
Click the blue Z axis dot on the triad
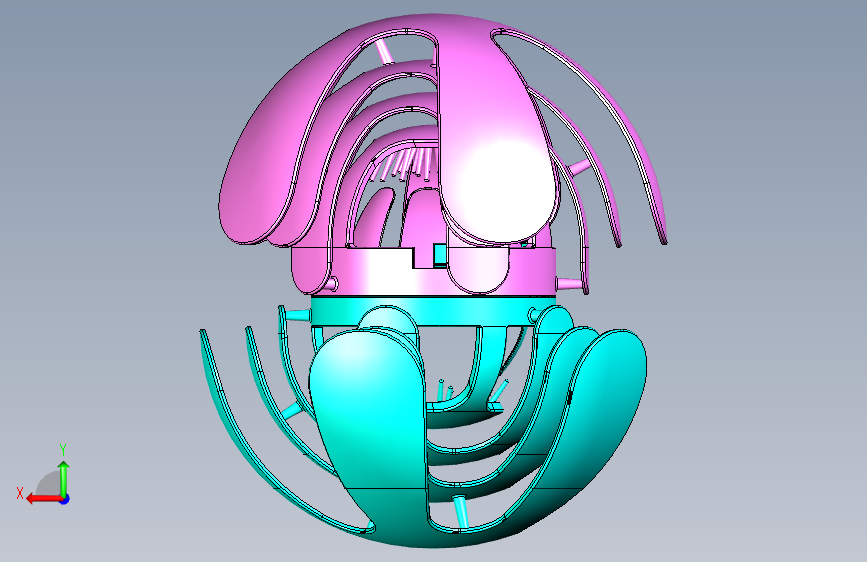[x=65, y=499]
